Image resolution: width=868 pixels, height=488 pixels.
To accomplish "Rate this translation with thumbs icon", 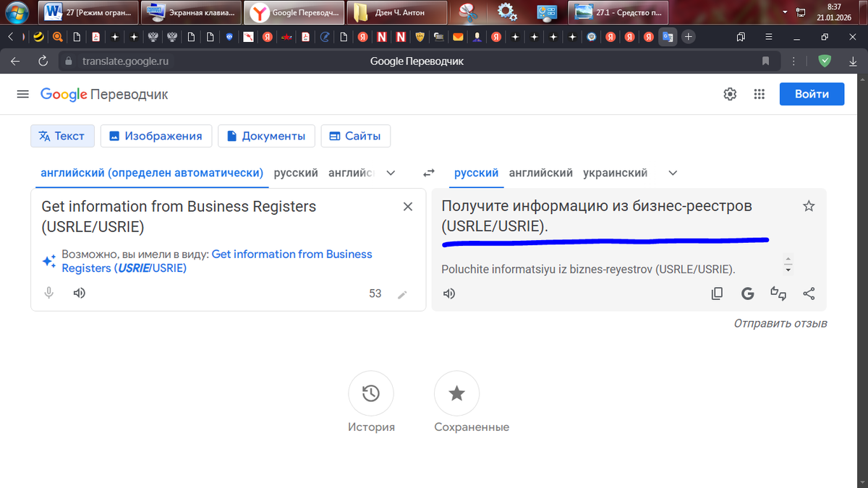I will point(778,294).
